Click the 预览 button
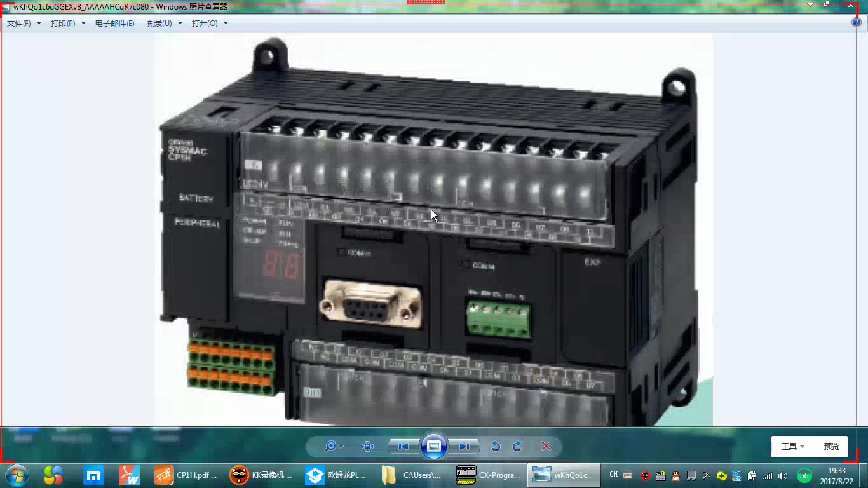This screenshot has width=868, height=488. click(x=831, y=447)
